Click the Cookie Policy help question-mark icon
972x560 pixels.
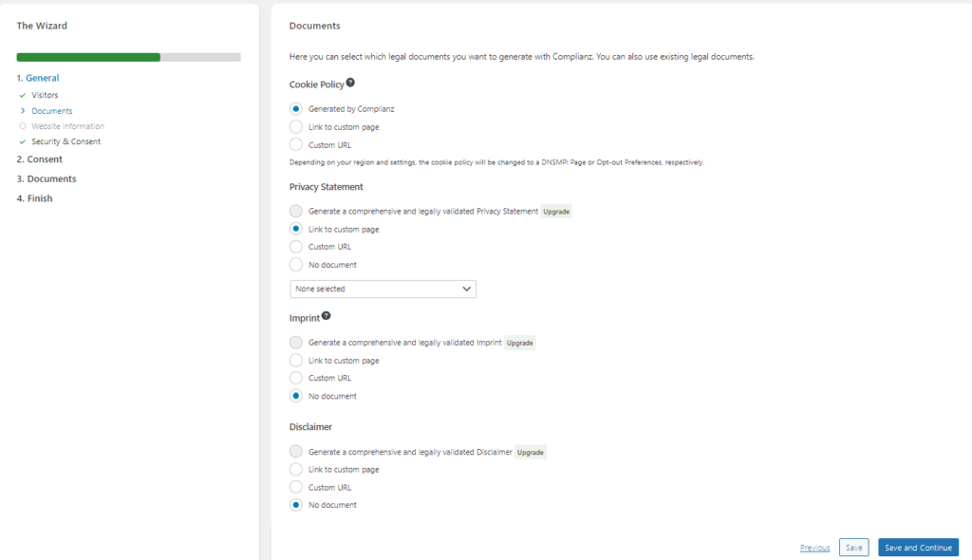(350, 84)
